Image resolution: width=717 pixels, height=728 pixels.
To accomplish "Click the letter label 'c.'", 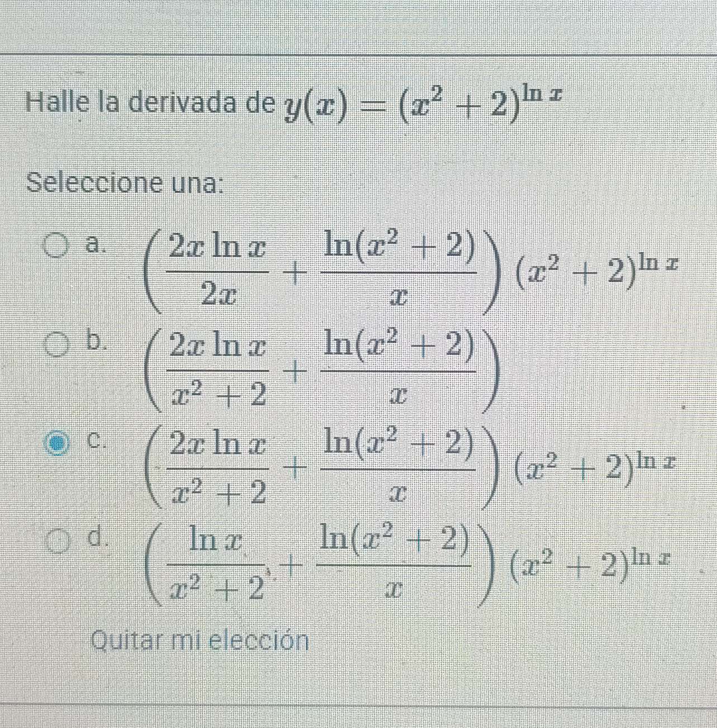I will pyautogui.click(x=96, y=441).
